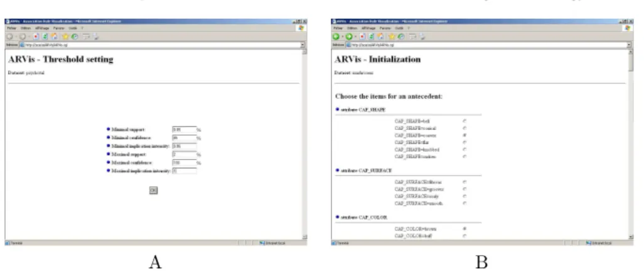This screenshot has height=272, width=644.
Task: Click Refresh icon in Threshold setting window
Action: tap(45, 36)
